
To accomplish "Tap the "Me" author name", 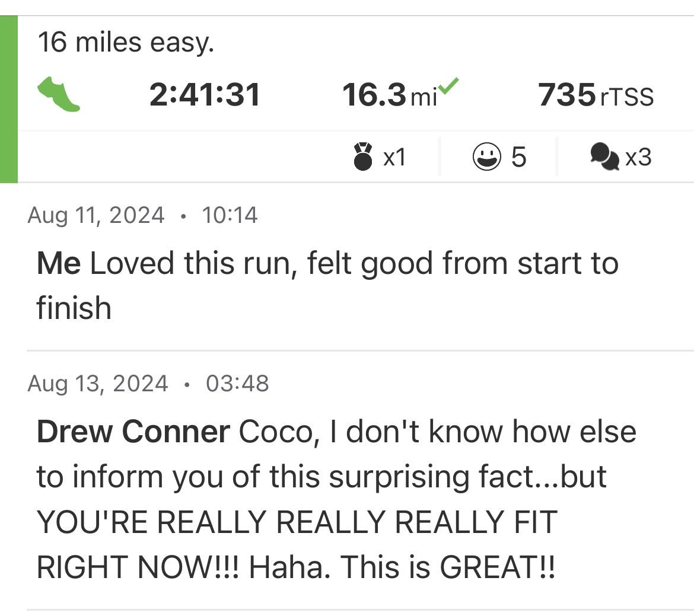I will pos(58,263).
